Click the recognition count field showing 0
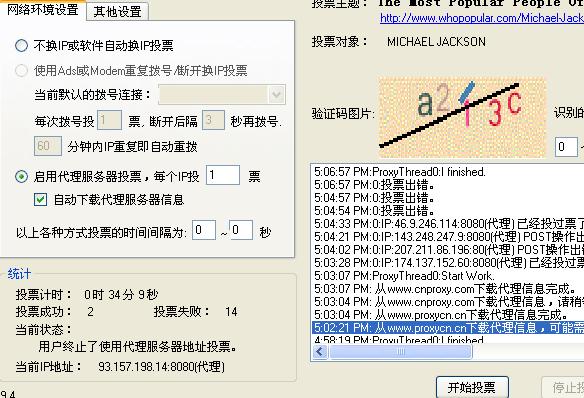 coord(566,147)
